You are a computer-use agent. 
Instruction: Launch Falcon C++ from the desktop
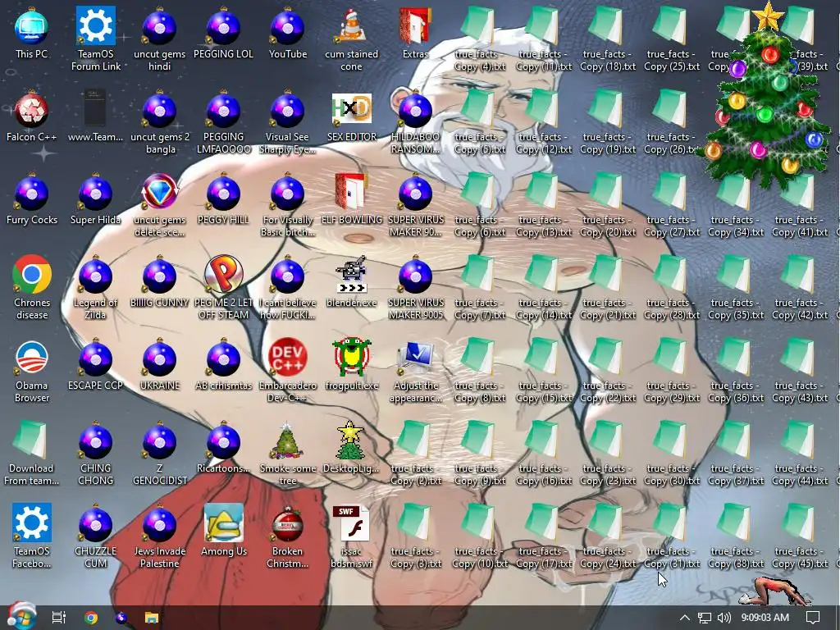pyautogui.click(x=32, y=116)
